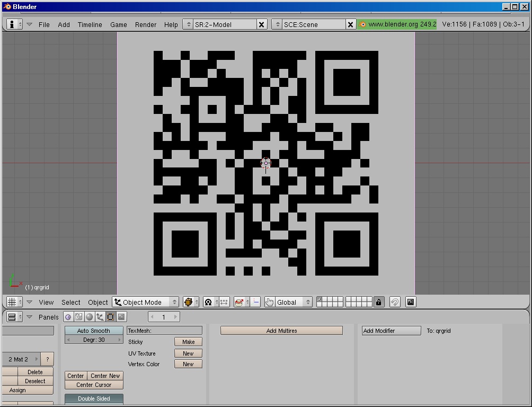Click the Add Modifier button

[x=391, y=331]
